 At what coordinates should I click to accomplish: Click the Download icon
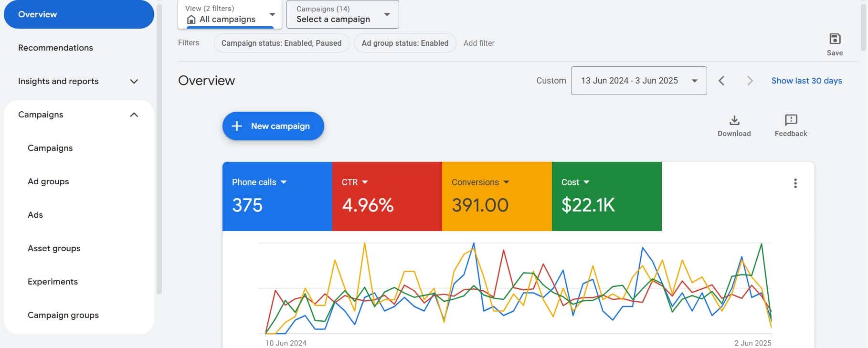pyautogui.click(x=734, y=120)
